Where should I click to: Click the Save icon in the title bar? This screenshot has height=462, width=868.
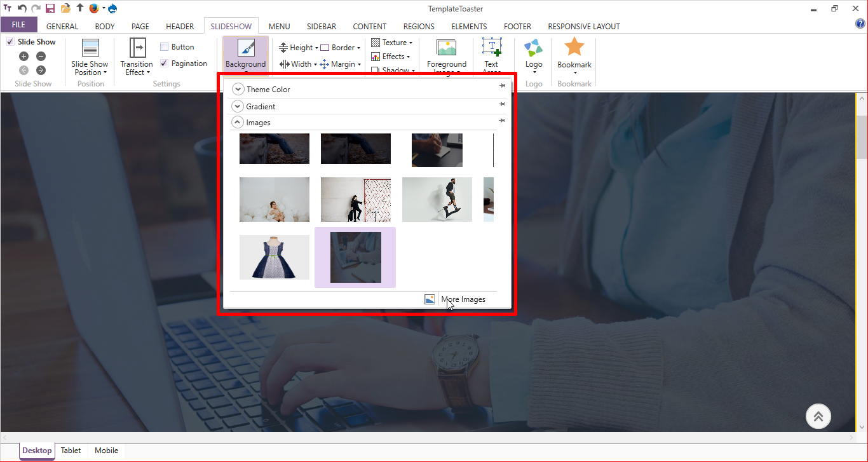click(x=50, y=8)
